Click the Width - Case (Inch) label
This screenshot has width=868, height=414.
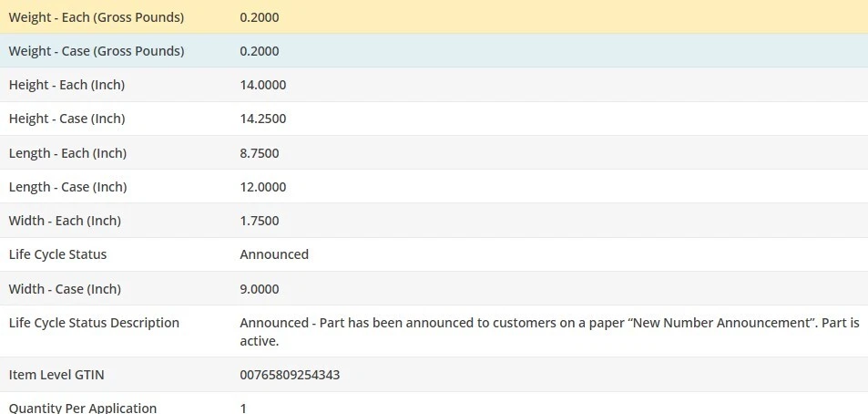[x=65, y=289]
